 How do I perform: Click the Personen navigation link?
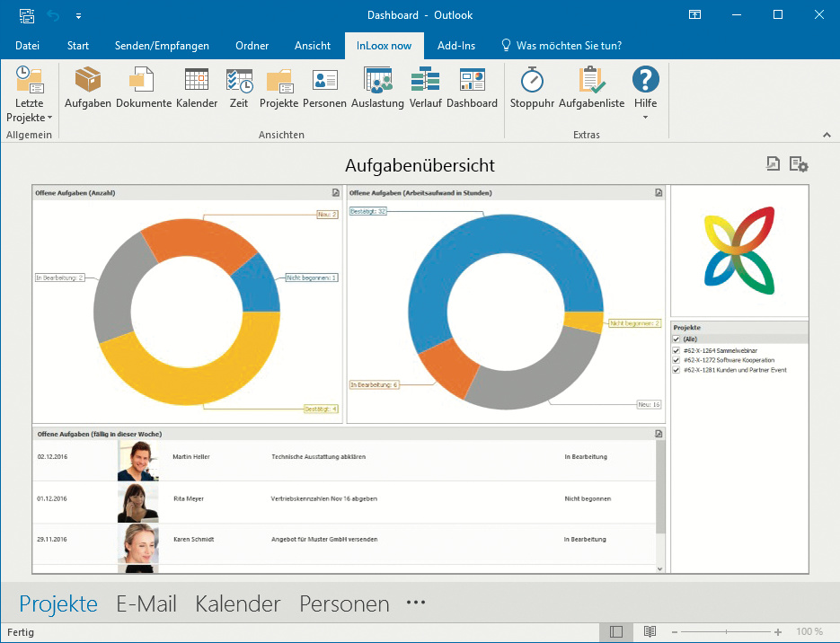(x=344, y=604)
